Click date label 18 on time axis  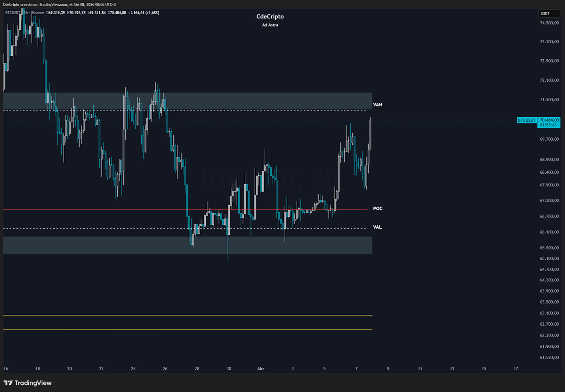[38, 369]
